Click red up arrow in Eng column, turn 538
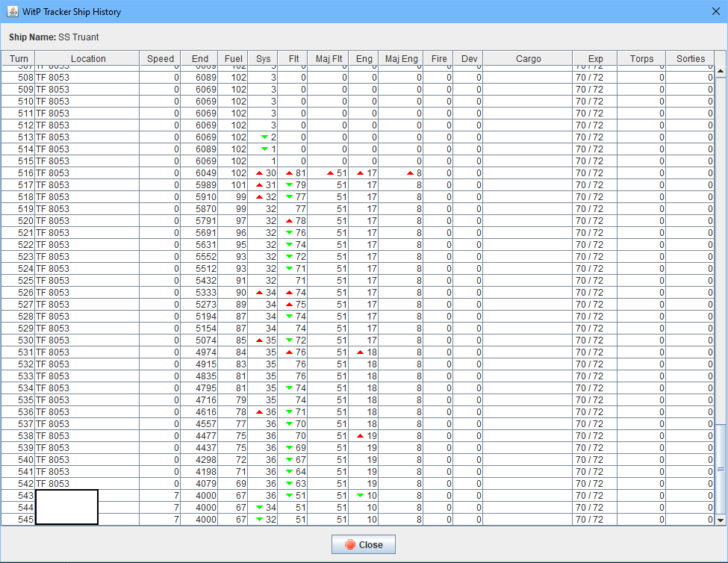Viewport: 728px width, 563px height. click(360, 436)
